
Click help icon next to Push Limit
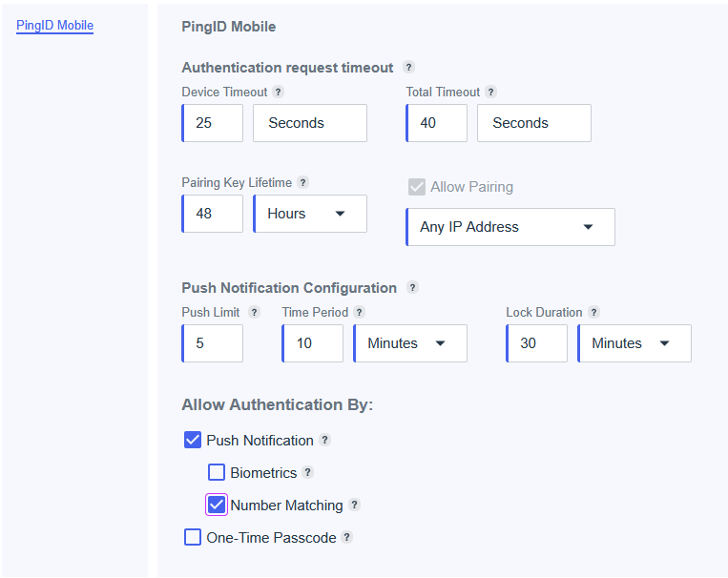(x=254, y=313)
